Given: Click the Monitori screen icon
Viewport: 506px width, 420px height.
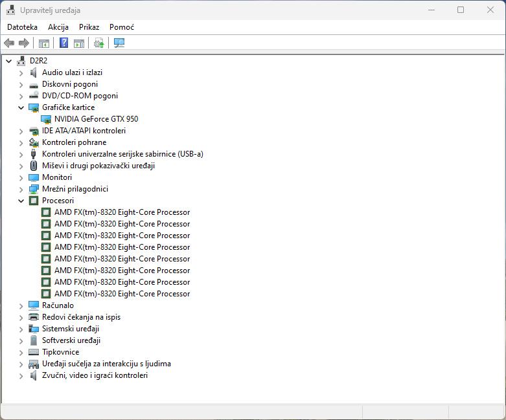Looking at the screenshot, I should click(34, 177).
